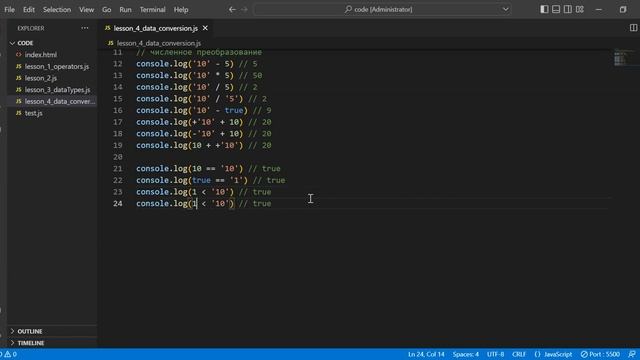
Task: Change indentation via Spaces: 4
Action: point(465,354)
